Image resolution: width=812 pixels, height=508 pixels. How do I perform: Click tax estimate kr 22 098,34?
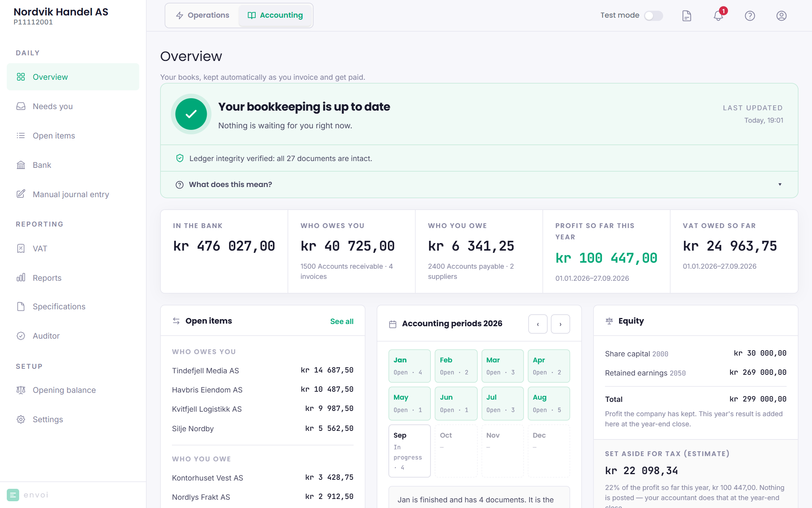[641, 470]
